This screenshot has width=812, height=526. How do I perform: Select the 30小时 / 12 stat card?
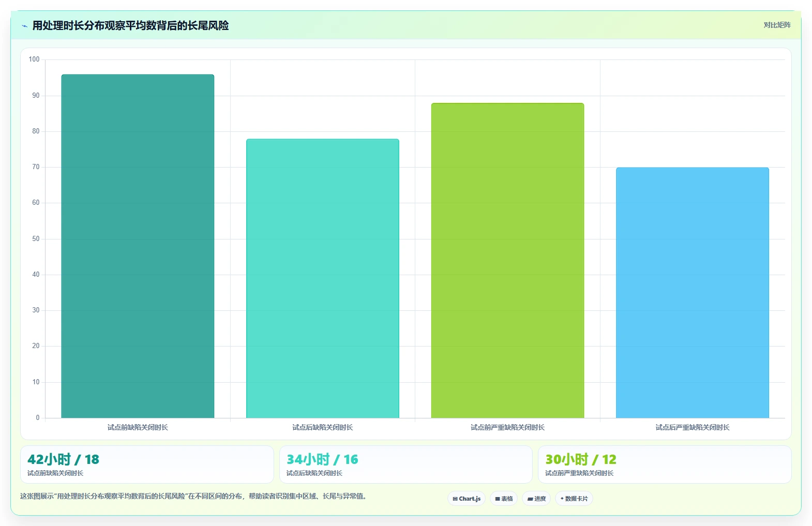coord(665,464)
